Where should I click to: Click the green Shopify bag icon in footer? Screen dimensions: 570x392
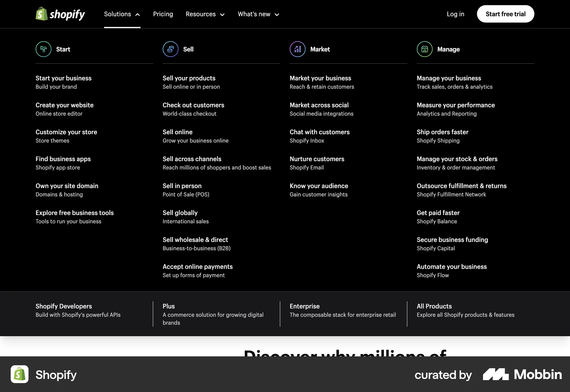(19, 374)
